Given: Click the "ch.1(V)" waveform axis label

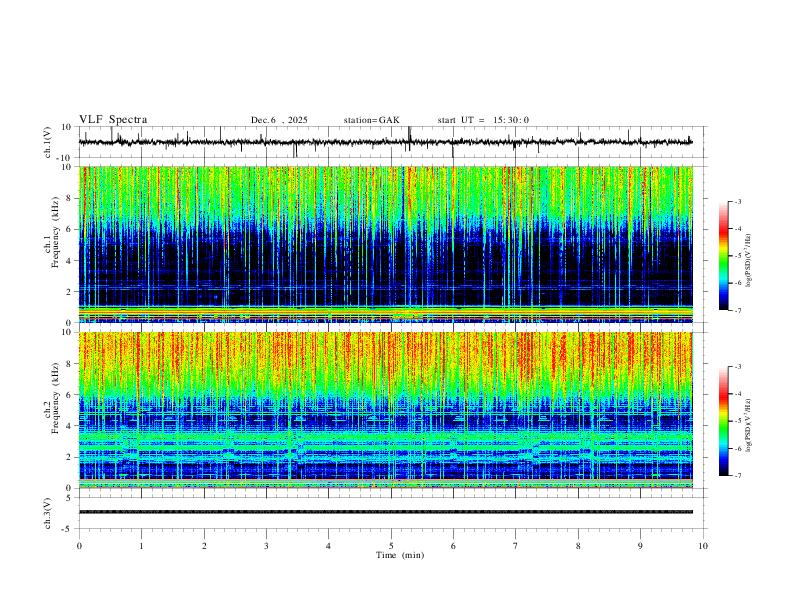Looking at the screenshot, I should (x=47, y=142).
